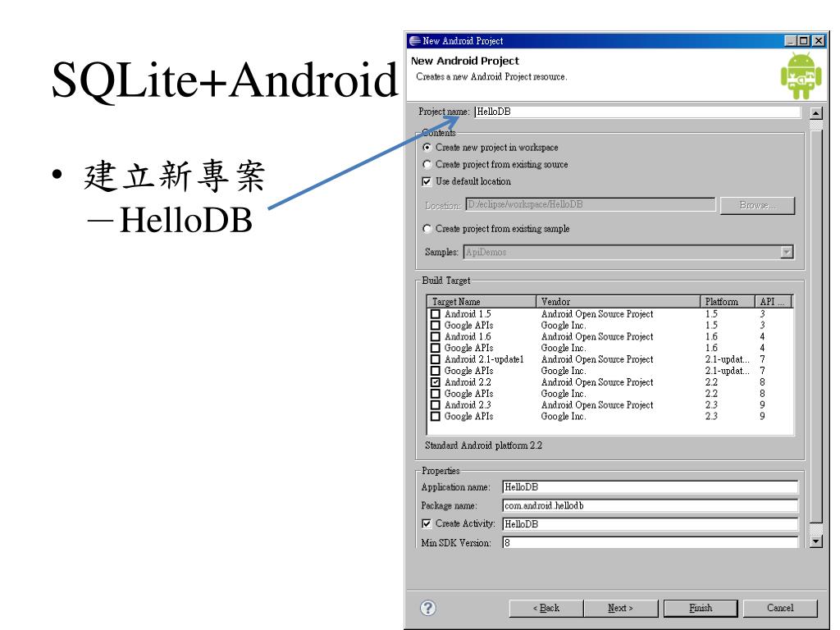Uncheck the Android 2.2 target
840x630 pixels.
tap(436, 382)
